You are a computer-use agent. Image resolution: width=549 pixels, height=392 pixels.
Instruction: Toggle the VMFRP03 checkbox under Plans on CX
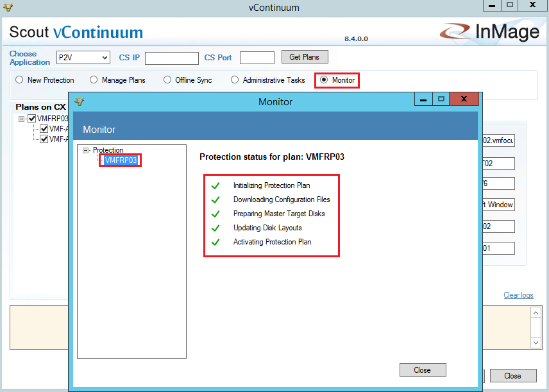pyautogui.click(x=32, y=119)
